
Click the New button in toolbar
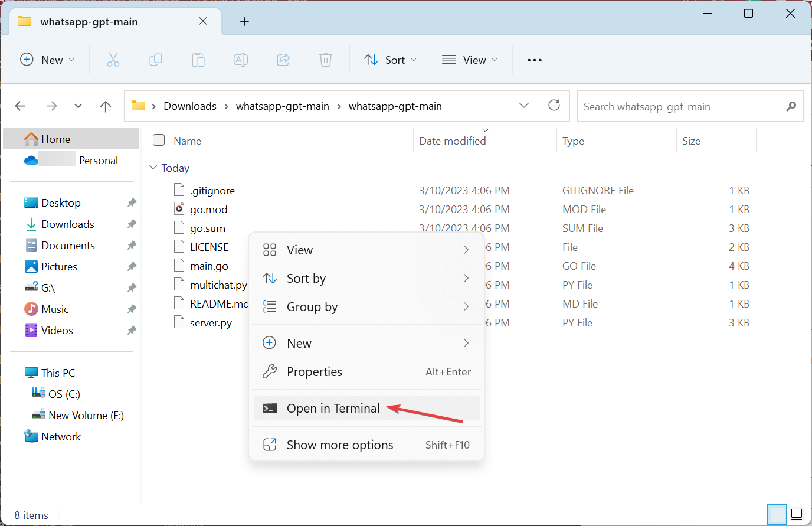point(48,60)
